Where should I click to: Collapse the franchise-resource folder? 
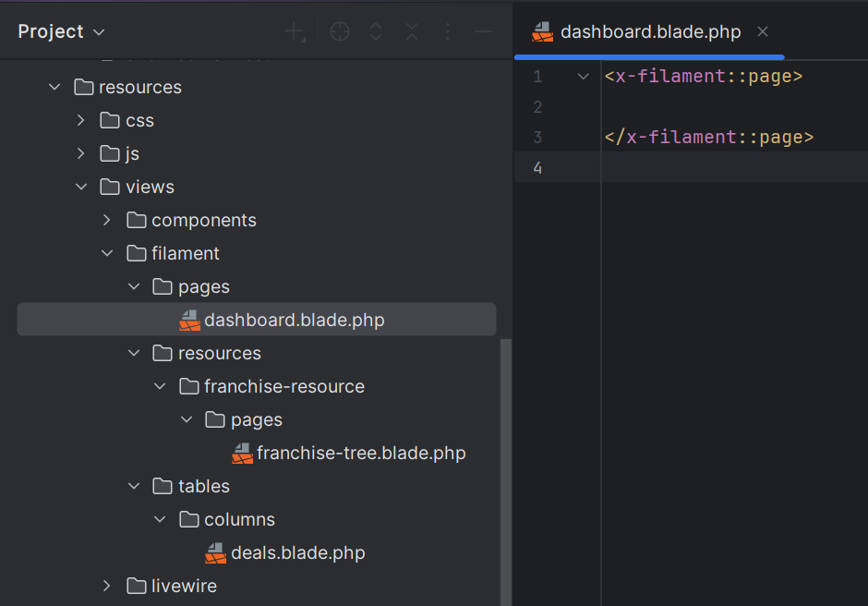(x=160, y=387)
